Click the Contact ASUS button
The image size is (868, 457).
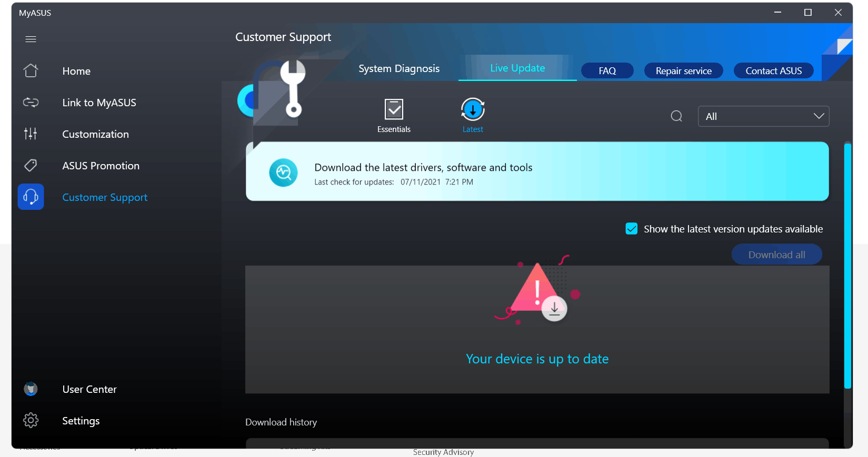point(773,70)
